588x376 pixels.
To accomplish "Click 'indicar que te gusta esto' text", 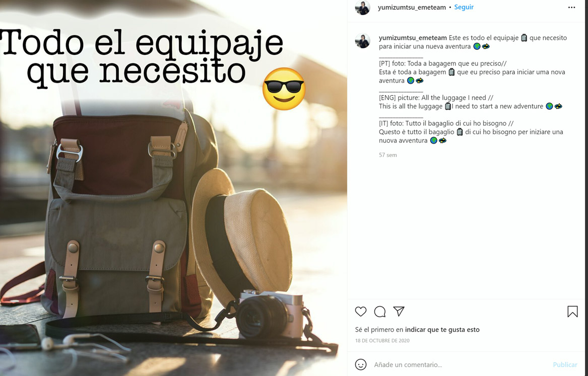I will pyautogui.click(x=442, y=330).
